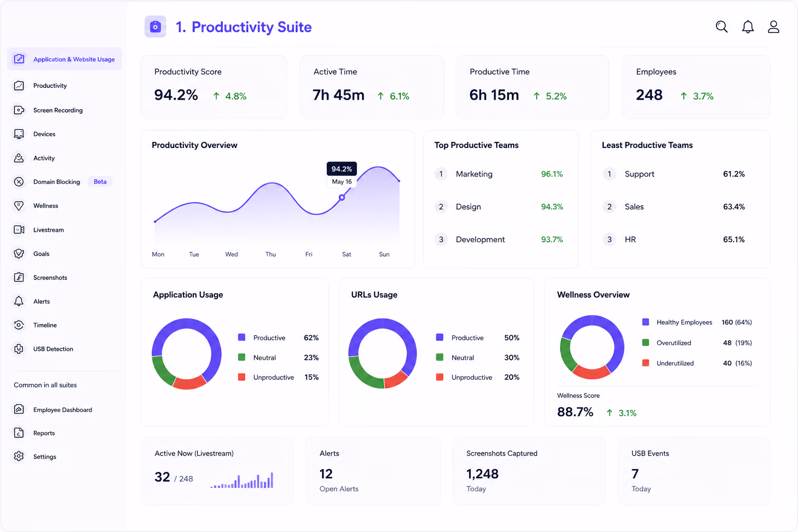The width and height of the screenshot is (798, 532).
Task: Open the Employee Dashboard link
Action: [62, 410]
